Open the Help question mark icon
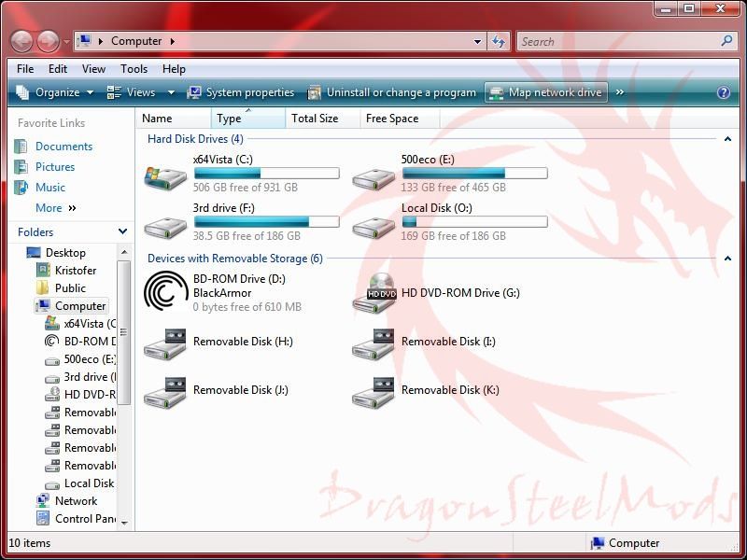This screenshot has width=747, height=560. [723, 92]
